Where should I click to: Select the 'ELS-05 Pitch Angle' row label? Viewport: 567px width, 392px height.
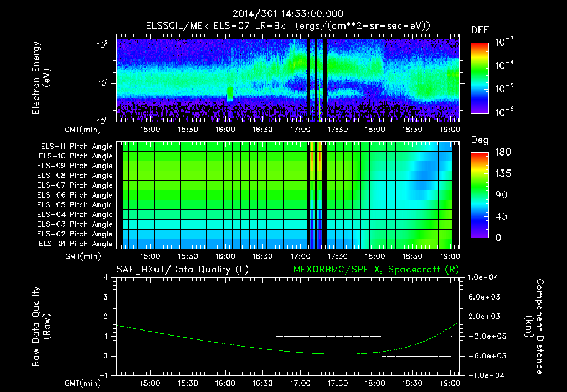pos(75,205)
